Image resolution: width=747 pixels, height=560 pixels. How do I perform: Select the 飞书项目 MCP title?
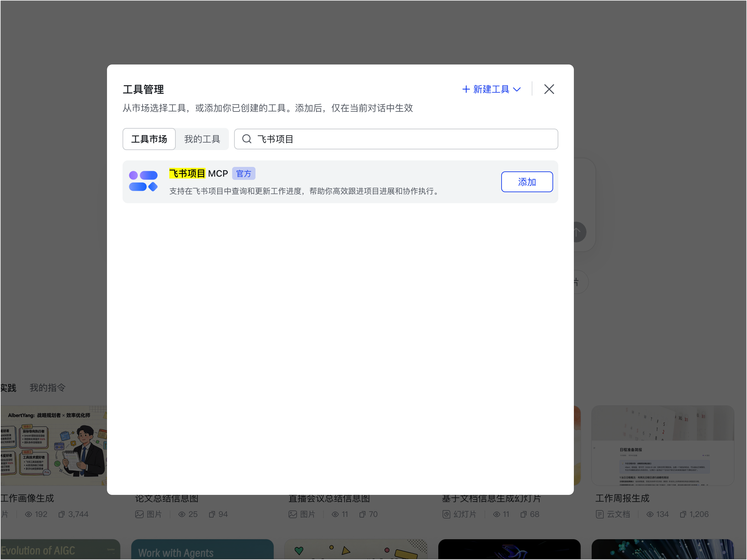(198, 173)
